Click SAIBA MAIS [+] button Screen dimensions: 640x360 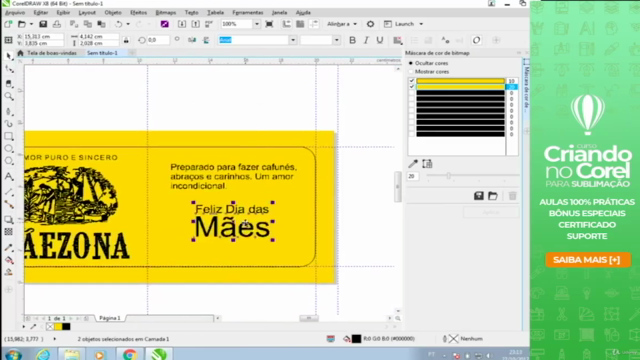point(588,260)
